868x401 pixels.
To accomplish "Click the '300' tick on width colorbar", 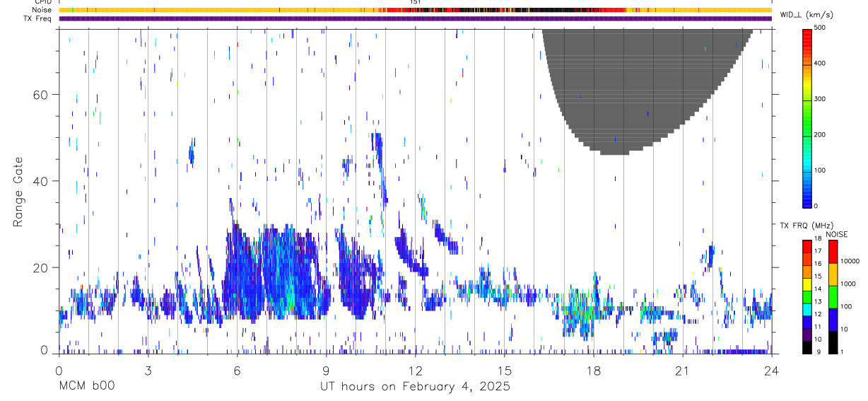I will click(821, 100).
